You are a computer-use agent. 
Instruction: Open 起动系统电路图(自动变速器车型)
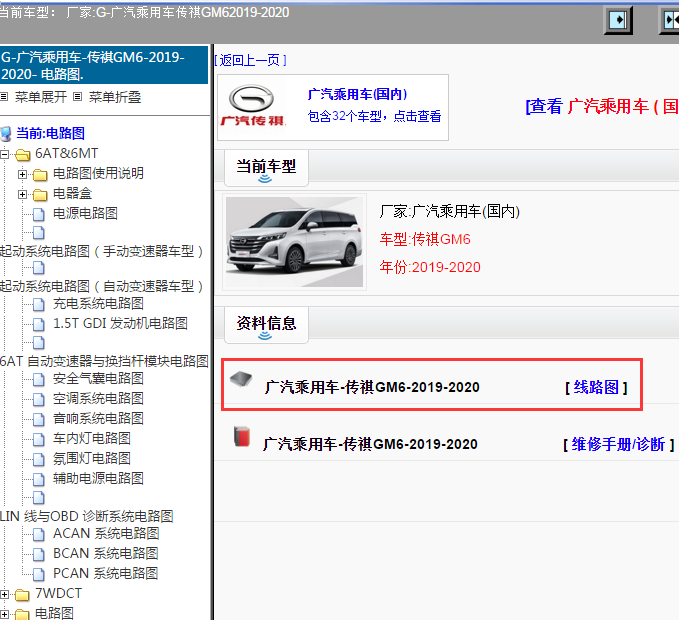[101, 286]
